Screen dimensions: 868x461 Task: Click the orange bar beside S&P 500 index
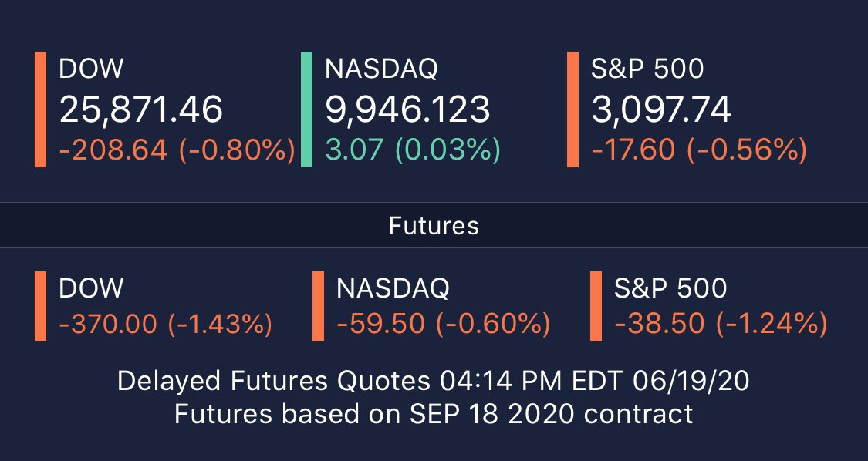coord(572,109)
